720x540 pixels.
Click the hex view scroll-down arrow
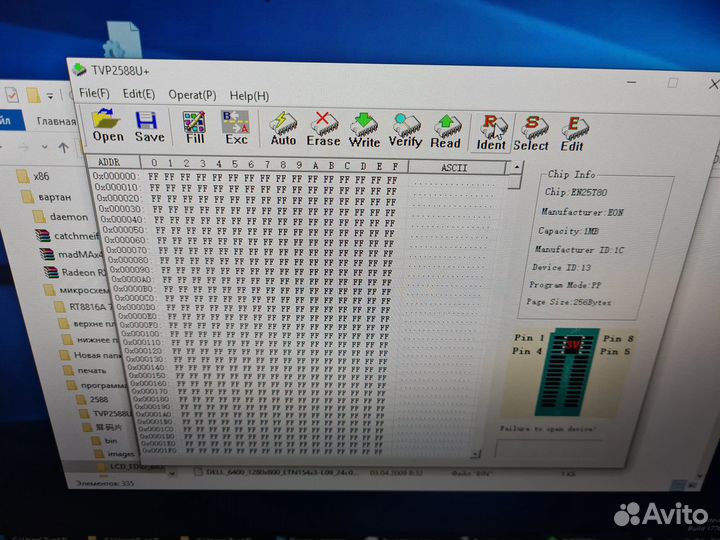click(x=475, y=454)
